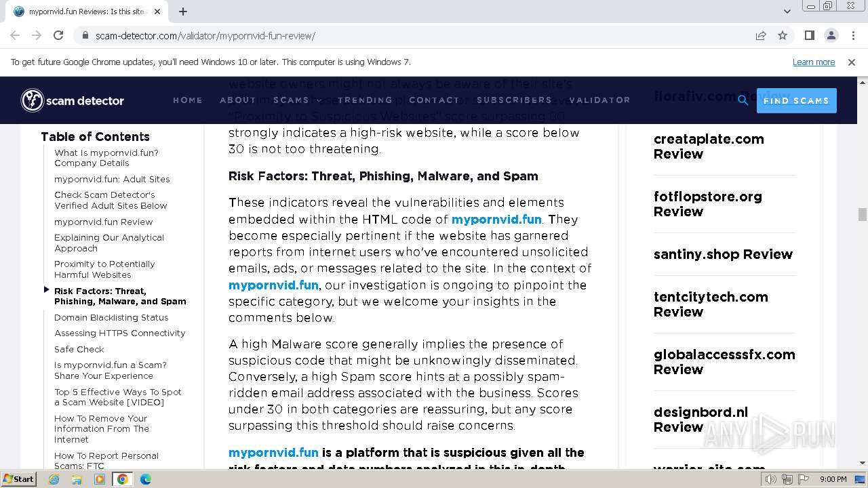Open Chrome three-dot menu
The width and height of the screenshot is (868, 488).
point(852,35)
